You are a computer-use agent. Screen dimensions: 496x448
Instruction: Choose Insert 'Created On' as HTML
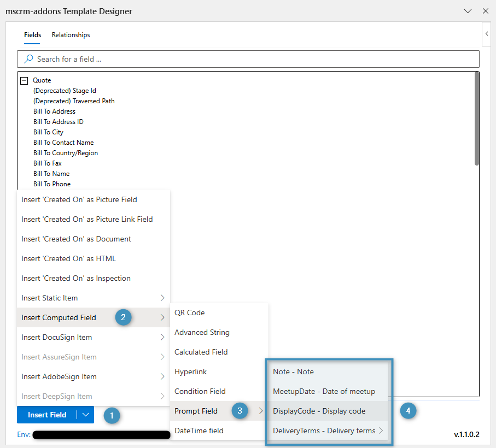click(x=69, y=258)
